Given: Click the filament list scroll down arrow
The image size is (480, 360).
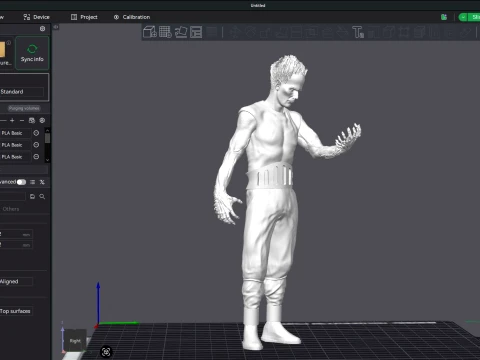Looking at the screenshot, I should pos(47,160).
